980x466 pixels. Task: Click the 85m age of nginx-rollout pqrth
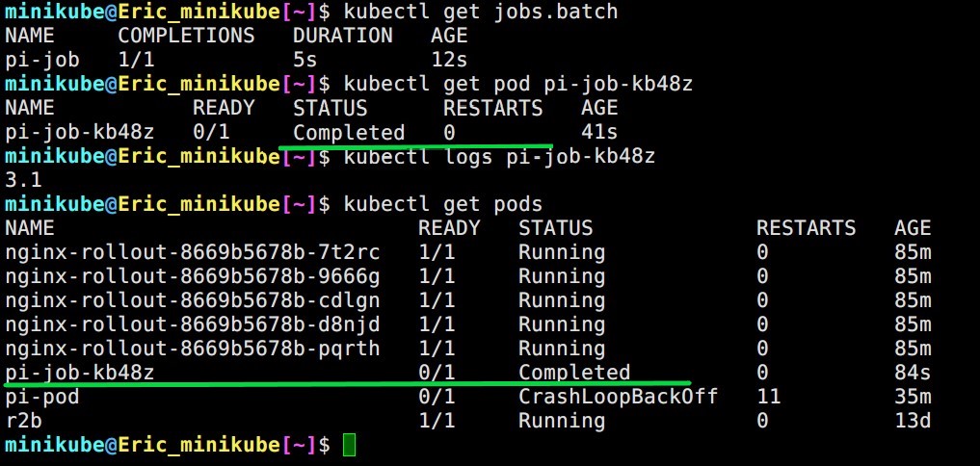(913, 349)
